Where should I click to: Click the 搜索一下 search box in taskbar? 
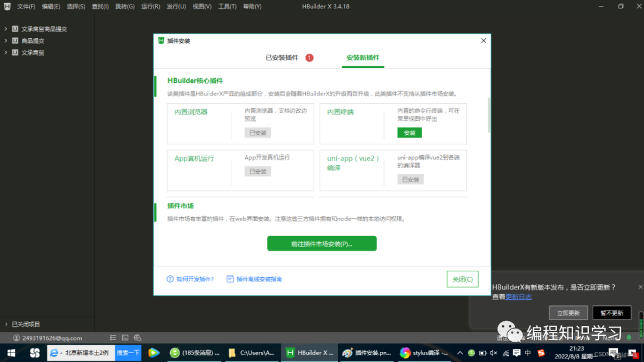[x=128, y=352]
